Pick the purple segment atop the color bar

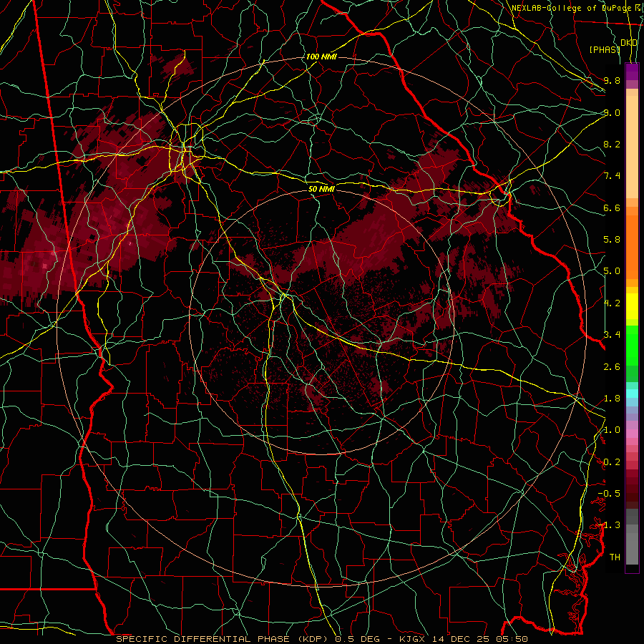632,72
